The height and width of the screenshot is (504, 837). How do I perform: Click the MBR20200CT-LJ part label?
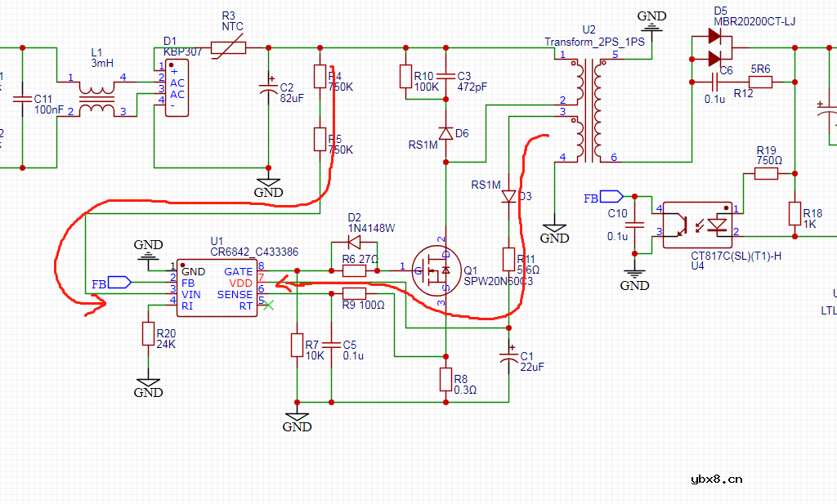tap(754, 22)
